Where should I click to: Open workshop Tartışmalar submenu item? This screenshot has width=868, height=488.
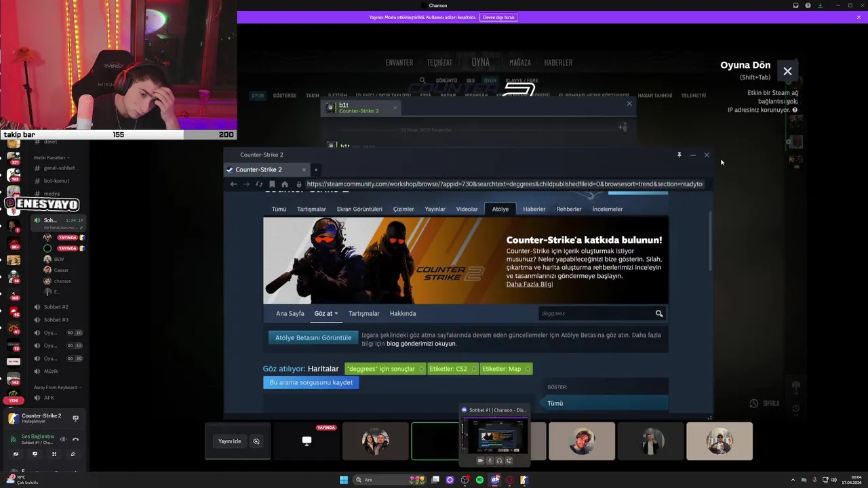[364, 313]
